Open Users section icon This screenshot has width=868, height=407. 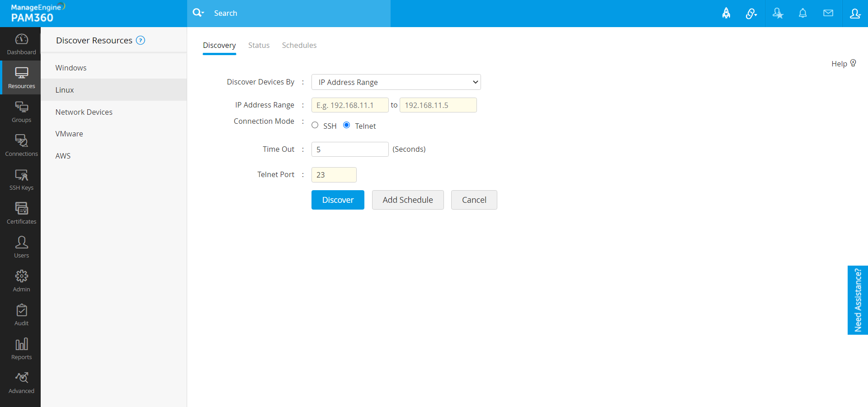click(21, 242)
